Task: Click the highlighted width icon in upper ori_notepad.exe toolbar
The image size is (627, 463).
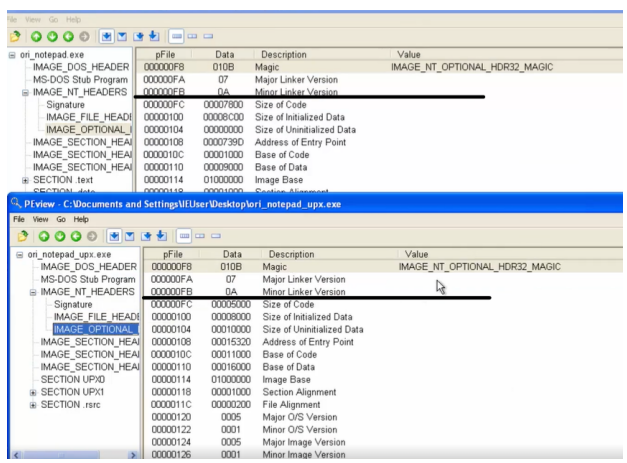Action: coord(176,36)
